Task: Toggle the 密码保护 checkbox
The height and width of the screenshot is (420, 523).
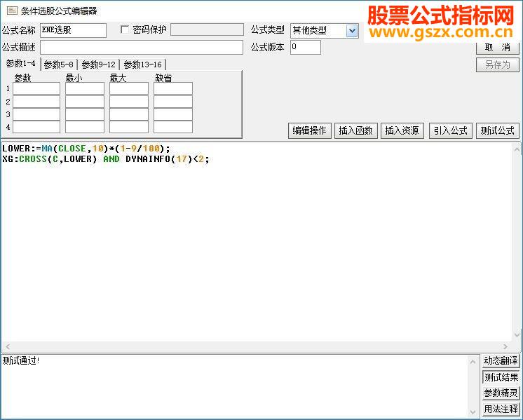Action: click(125, 29)
